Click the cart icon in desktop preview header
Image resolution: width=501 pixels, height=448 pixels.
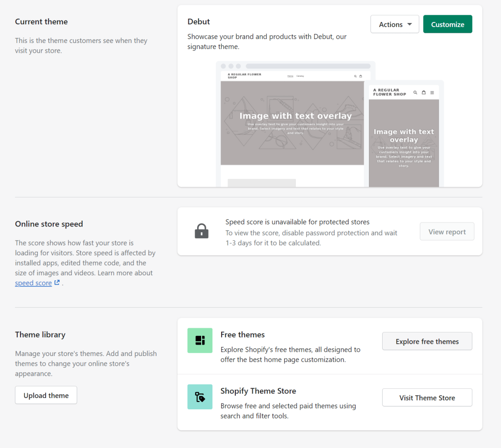point(361,76)
